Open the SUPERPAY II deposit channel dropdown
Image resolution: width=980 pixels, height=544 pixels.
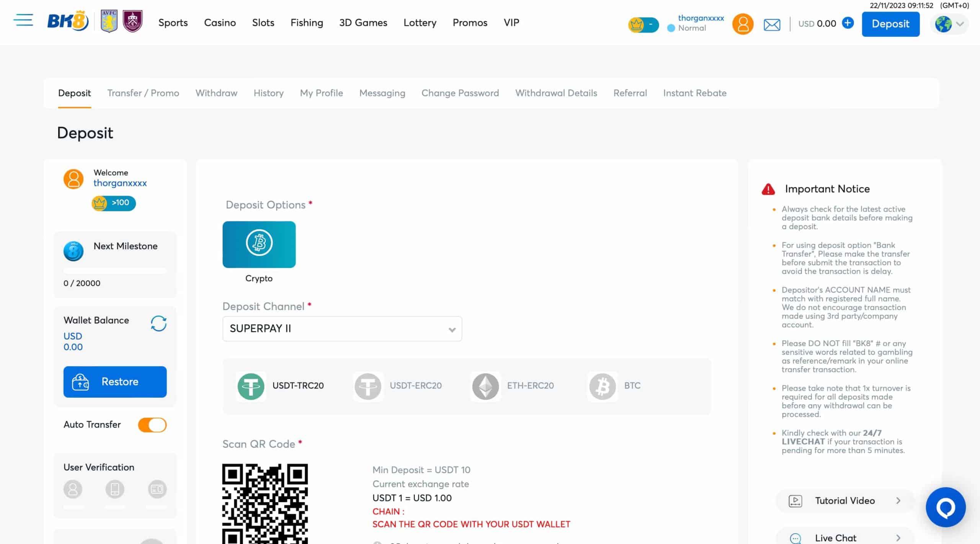[x=342, y=328]
